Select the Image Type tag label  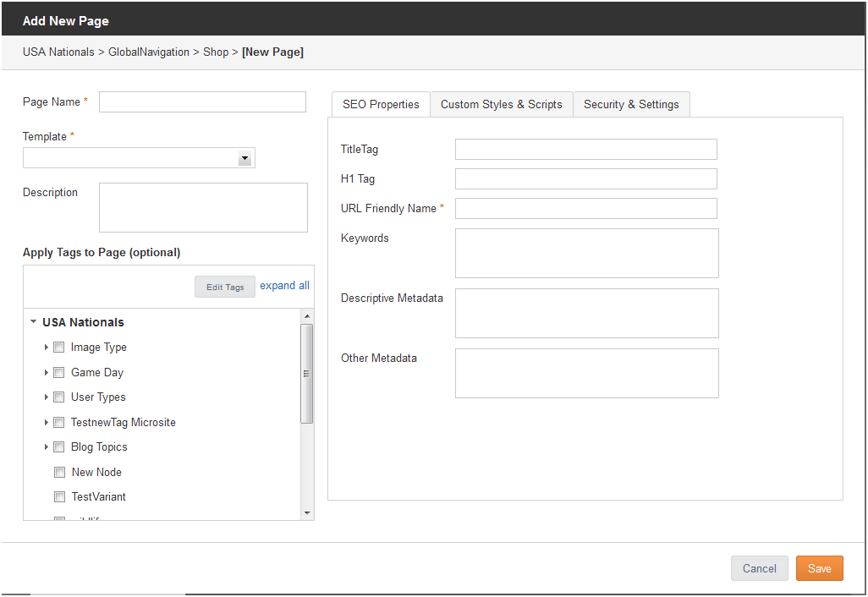coord(98,348)
